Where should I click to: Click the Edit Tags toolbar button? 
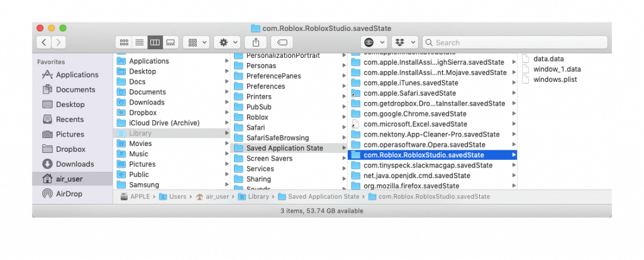coord(282,42)
